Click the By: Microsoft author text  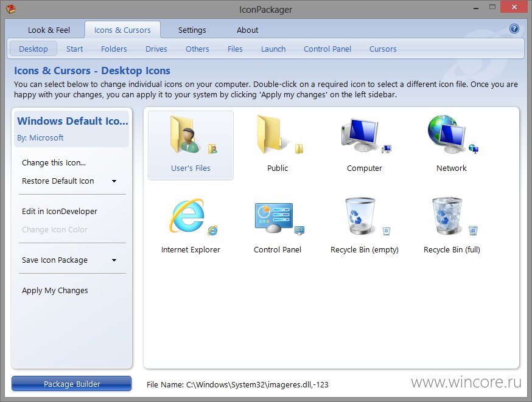[40, 137]
